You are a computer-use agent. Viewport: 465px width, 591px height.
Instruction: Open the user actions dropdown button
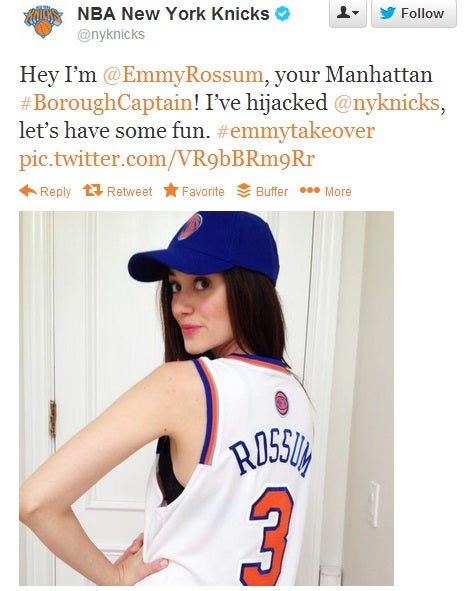(x=347, y=13)
